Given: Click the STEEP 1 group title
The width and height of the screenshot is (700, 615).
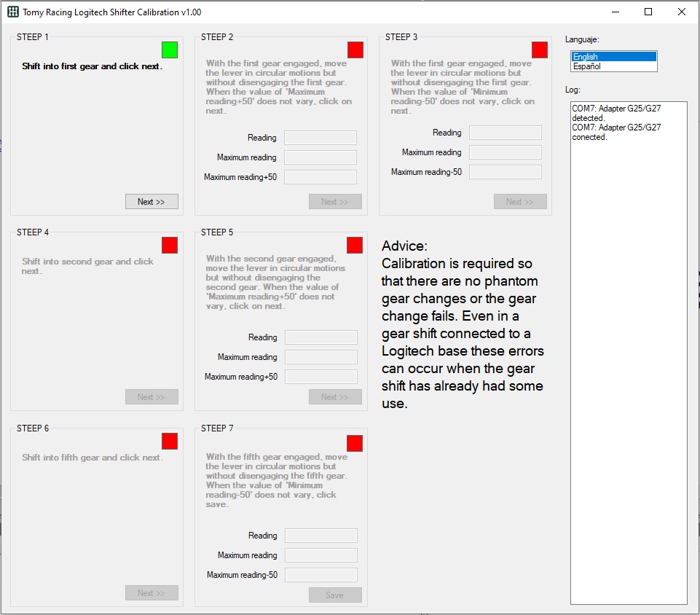Looking at the screenshot, I should pyautogui.click(x=33, y=37).
